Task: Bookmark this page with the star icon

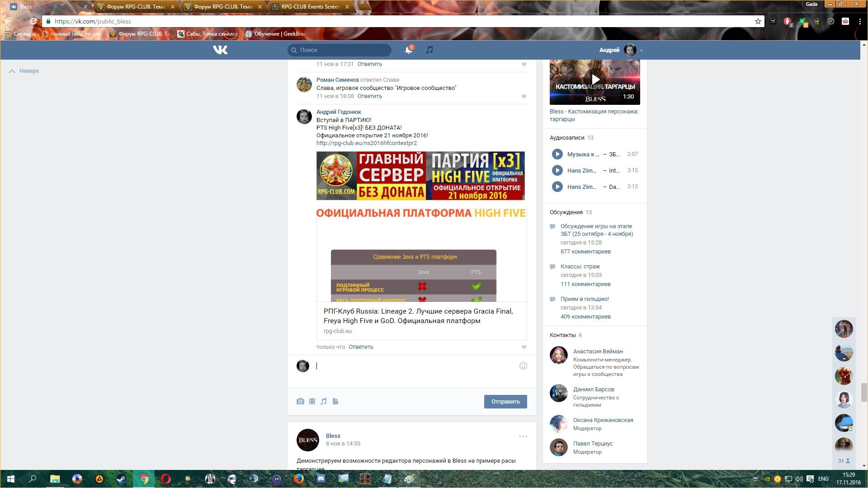Action: coord(758,21)
